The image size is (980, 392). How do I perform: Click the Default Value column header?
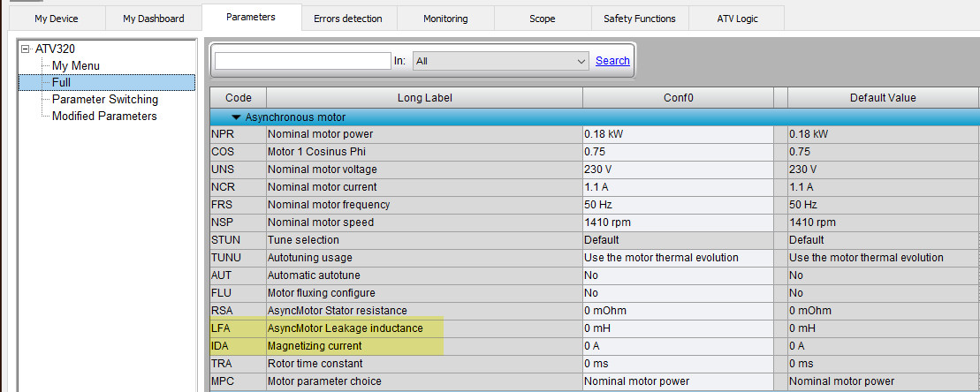tap(883, 98)
